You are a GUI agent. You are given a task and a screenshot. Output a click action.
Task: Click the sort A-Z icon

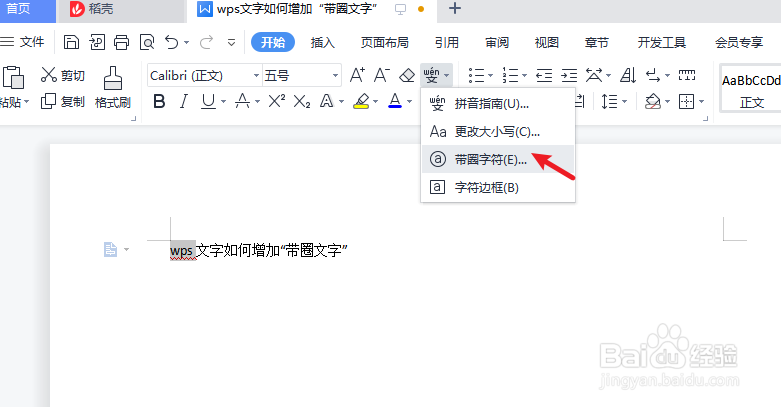click(x=628, y=76)
